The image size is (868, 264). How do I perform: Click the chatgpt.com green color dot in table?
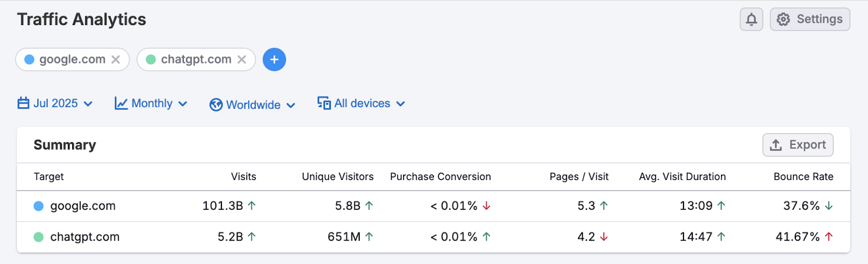pos(39,237)
